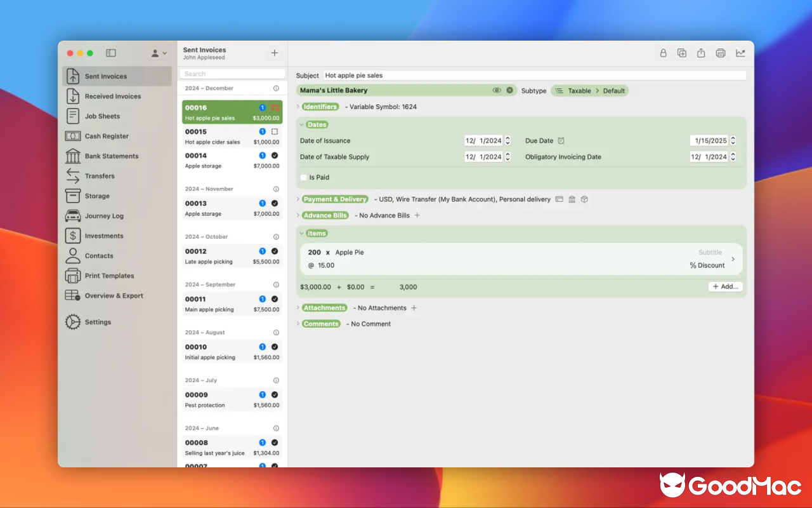Viewport: 812px width, 508px height.
Task: Click the Print icon in the toolbar
Action: 721,53
